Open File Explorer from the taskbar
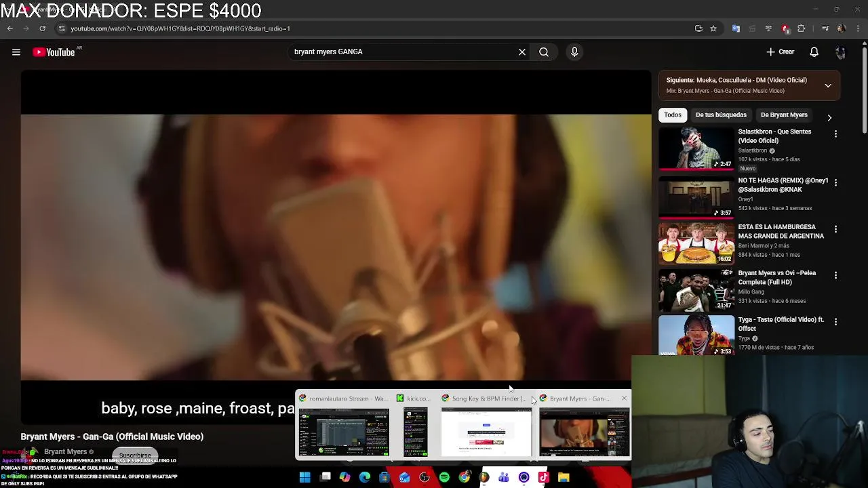This screenshot has width=868, height=488. pyautogui.click(x=564, y=477)
